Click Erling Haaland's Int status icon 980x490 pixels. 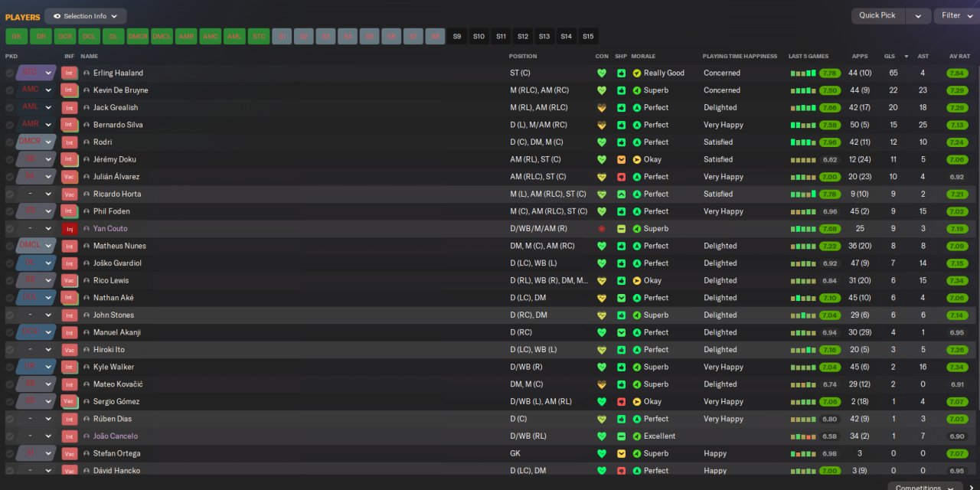tap(70, 73)
